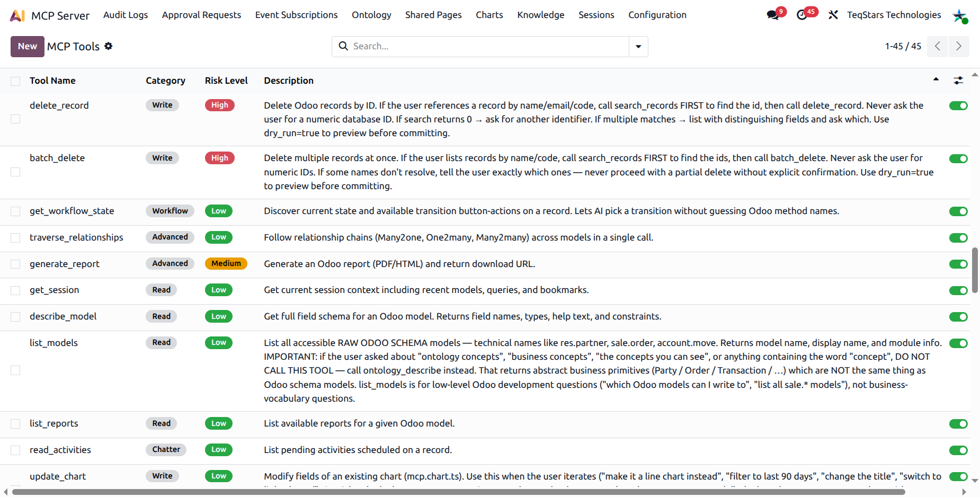Click the Low risk badge for get_session

pyautogui.click(x=219, y=290)
